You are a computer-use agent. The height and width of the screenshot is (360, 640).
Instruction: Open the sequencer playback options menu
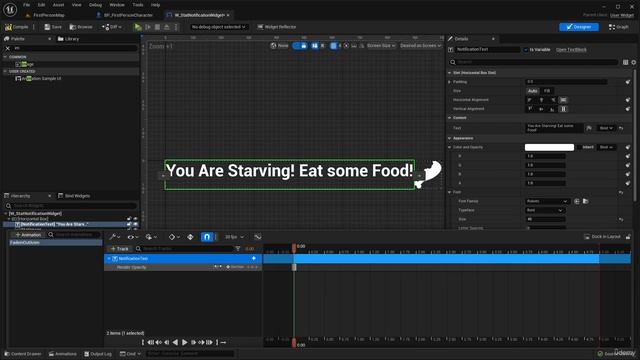pyautogui.click(x=151, y=237)
